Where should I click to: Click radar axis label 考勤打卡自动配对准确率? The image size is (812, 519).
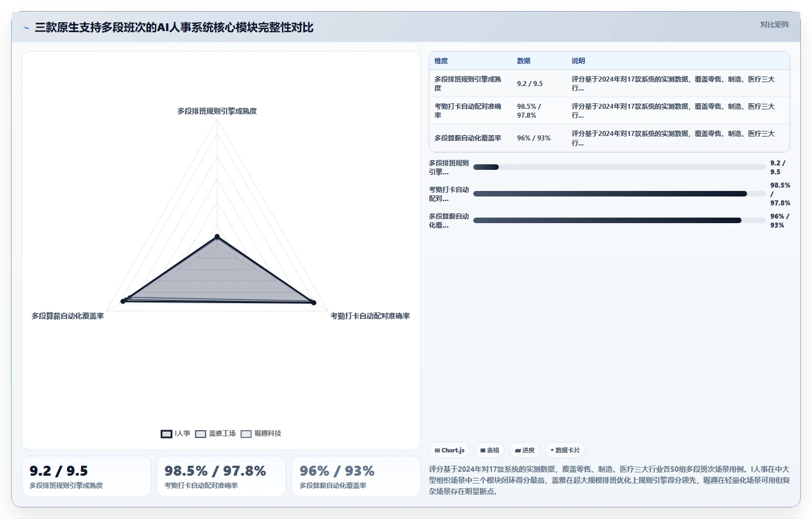point(370,316)
